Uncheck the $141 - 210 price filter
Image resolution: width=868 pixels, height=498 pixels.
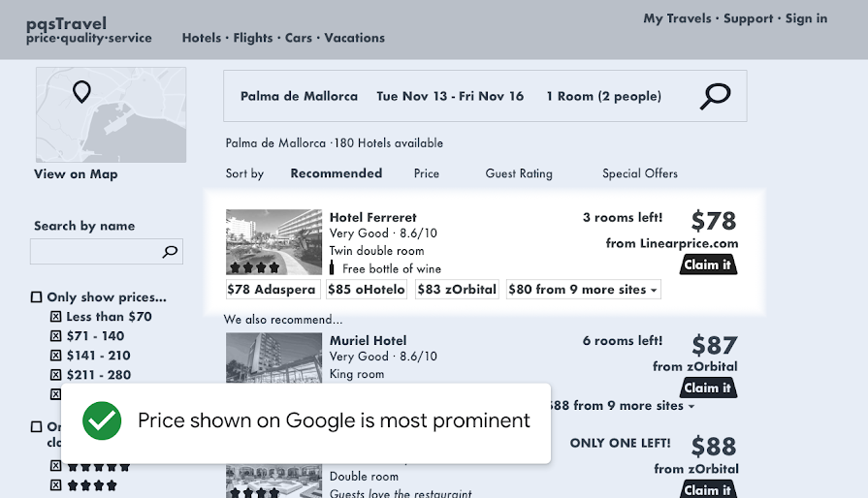click(55, 356)
